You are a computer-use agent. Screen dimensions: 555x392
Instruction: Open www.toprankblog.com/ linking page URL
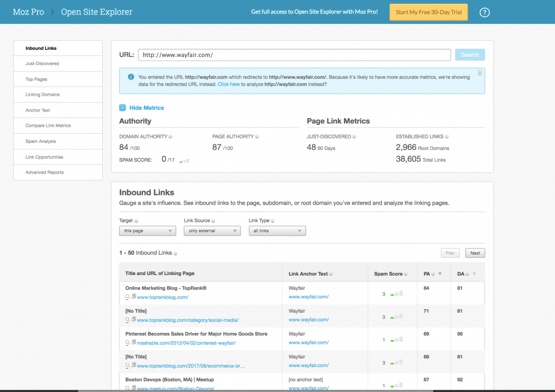point(163,297)
